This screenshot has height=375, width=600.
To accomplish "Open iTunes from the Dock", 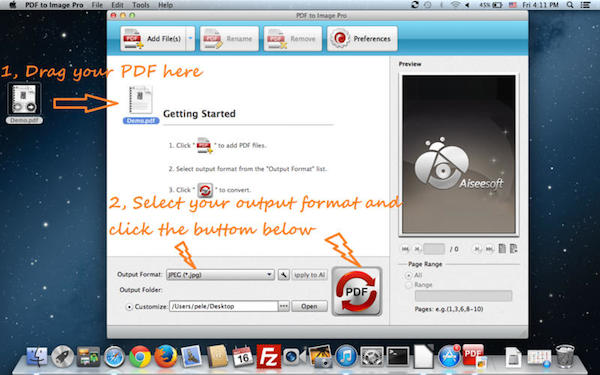I will coord(346,356).
